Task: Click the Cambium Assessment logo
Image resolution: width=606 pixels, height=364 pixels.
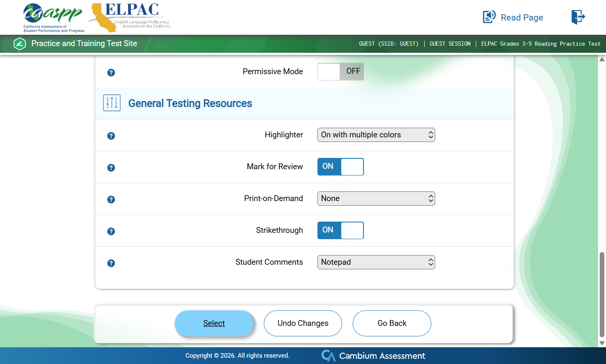Action: pyautogui.click(x=373, y=356)
